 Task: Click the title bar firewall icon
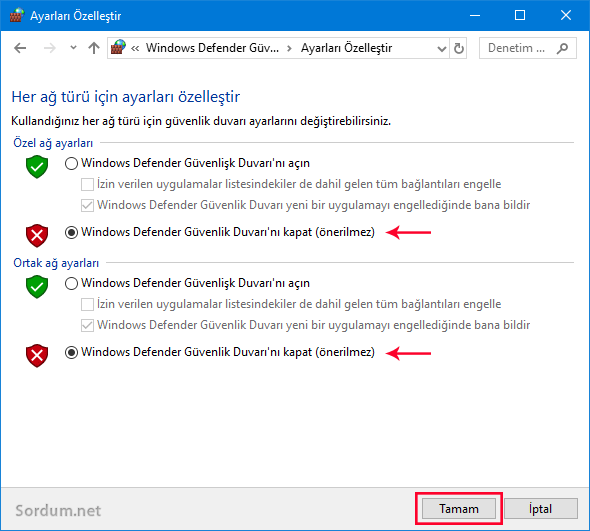coord(16,15)
